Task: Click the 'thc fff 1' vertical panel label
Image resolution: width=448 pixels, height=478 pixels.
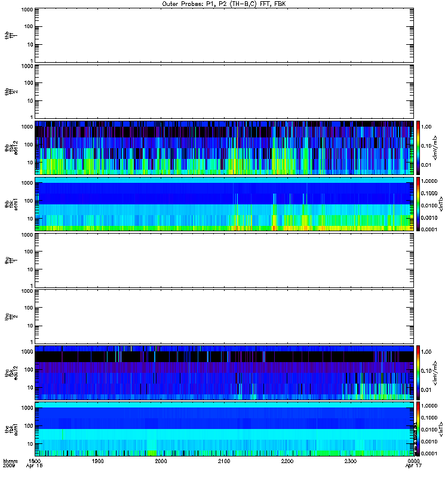Action: [x=11, y=261]
